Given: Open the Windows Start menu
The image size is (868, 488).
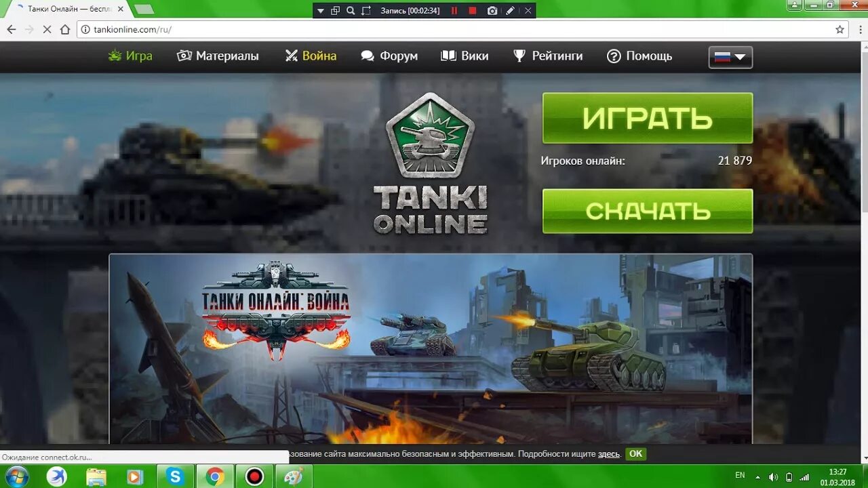Looking at the screenshot, I should 16,476.
